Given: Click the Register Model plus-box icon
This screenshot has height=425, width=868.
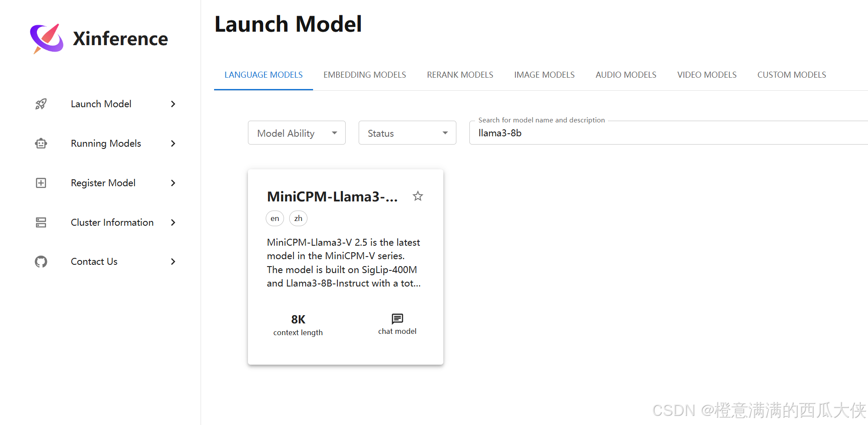Looking at the screenshot, I should click(41, 183).
